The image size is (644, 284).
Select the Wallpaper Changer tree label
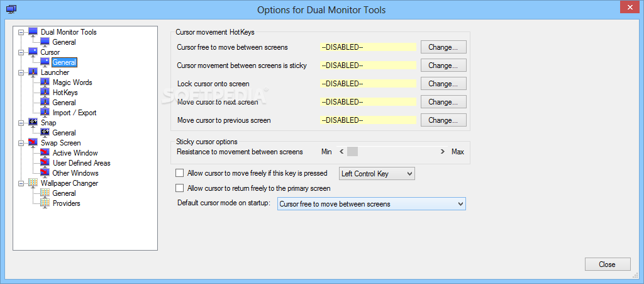click(x=69, y=183)
